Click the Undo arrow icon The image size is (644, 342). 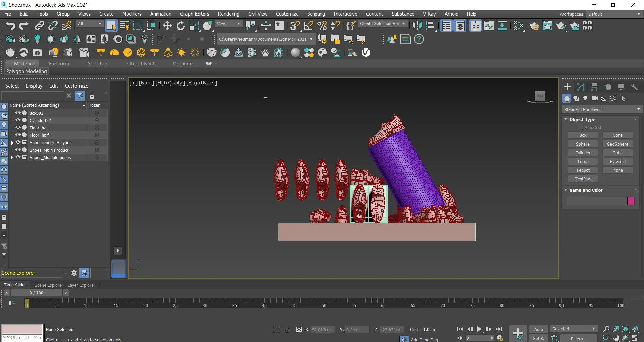pyautogui.click(x=10, y=25)
